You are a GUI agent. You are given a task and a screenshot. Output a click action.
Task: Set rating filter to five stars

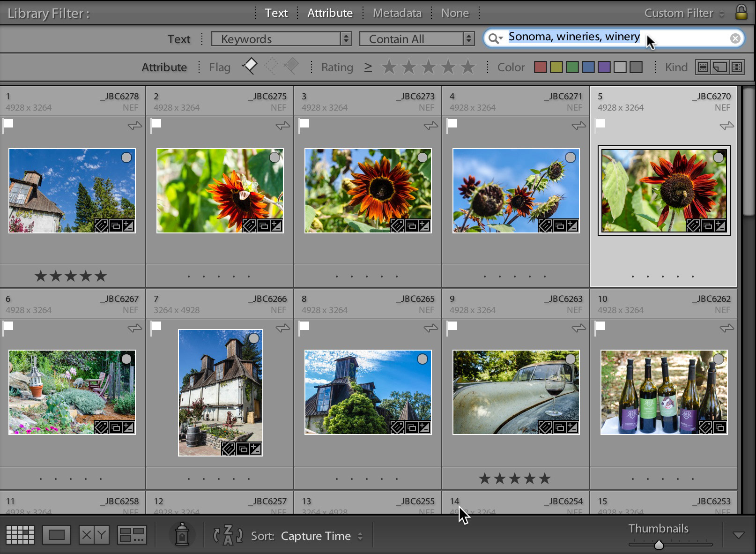tap(467, 67)
